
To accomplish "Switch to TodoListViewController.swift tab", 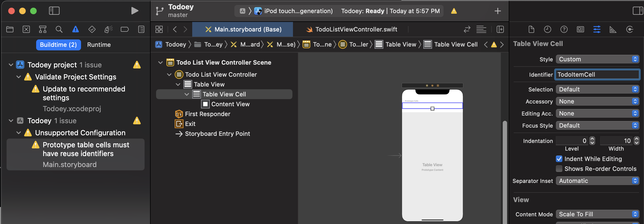I will tap(351, 29).
